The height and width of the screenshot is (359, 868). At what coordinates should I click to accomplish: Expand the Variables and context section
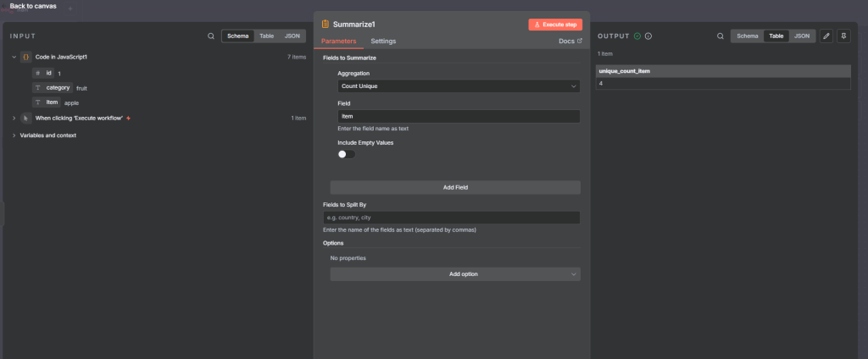click(14, 135)
